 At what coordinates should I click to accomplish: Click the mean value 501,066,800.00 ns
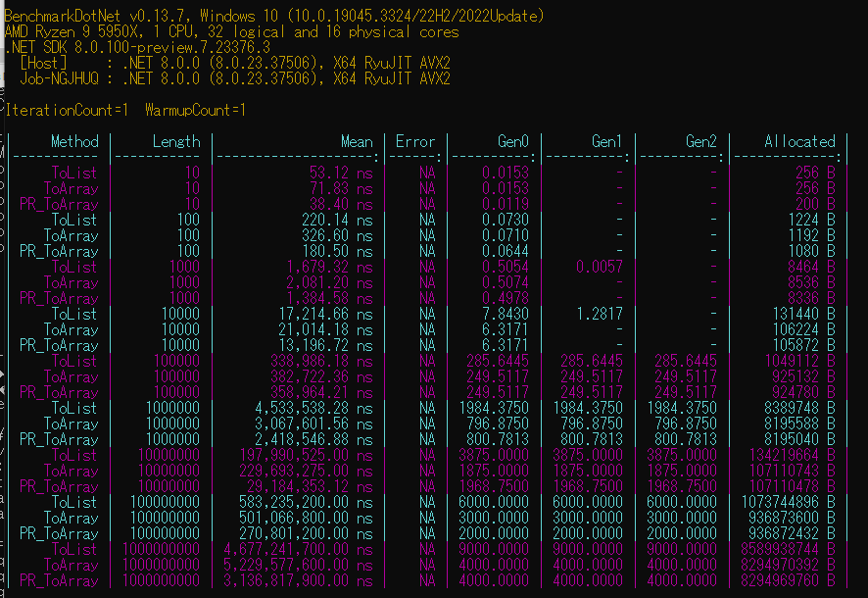(306, 519)
